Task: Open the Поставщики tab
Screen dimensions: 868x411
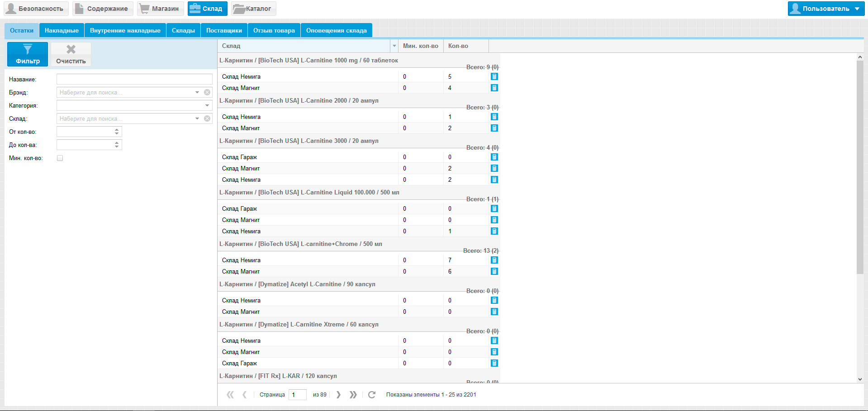Action: pyautogui.click(x=224, y=30)
